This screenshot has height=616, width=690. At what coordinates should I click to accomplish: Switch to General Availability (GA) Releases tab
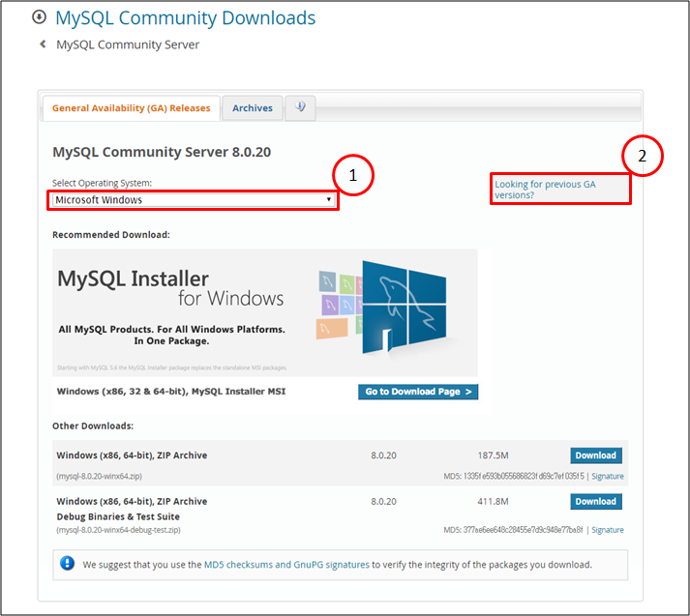coord(132,108)
